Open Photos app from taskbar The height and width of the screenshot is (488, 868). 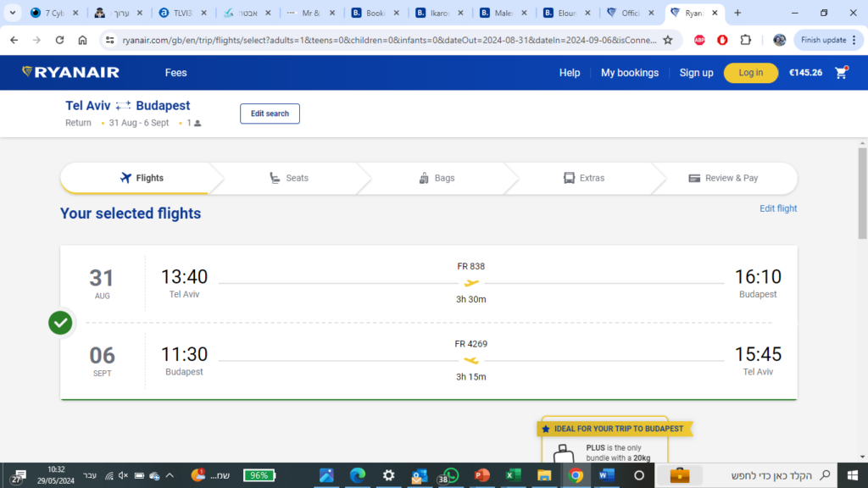point(326,475)
